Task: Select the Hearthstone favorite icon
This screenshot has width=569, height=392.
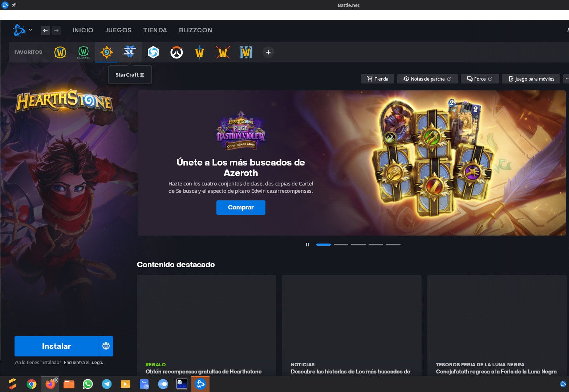Action: pos(107,52)
